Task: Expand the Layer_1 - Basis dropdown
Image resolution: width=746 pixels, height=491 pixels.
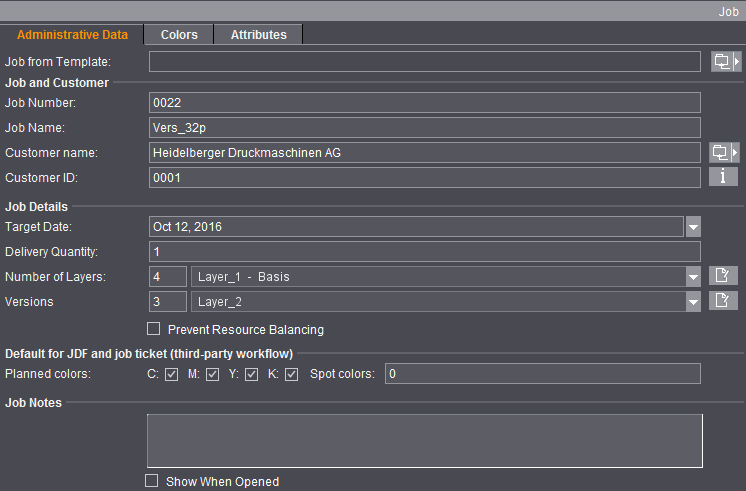Action: [x=693, y=277]
